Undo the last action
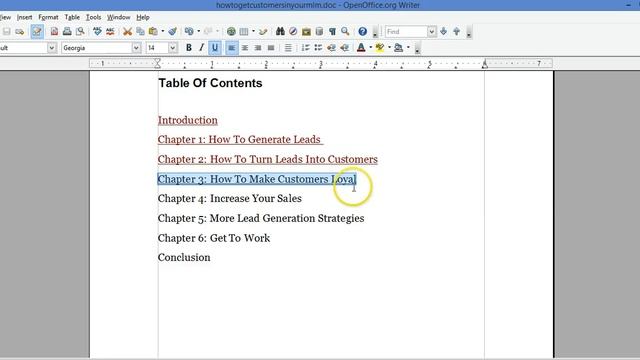The width and height of the screenshot is (640, 360). pyautogui.click(x=189, y=31)
